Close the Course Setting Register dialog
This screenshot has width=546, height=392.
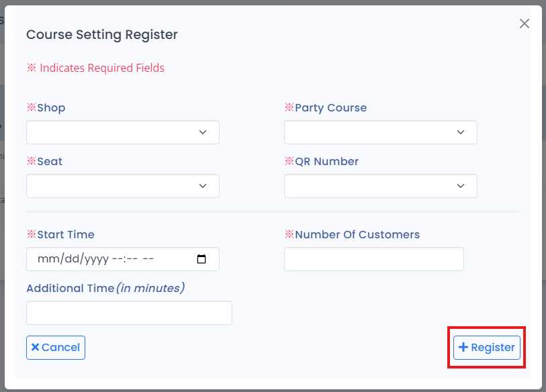click(525, 23)
